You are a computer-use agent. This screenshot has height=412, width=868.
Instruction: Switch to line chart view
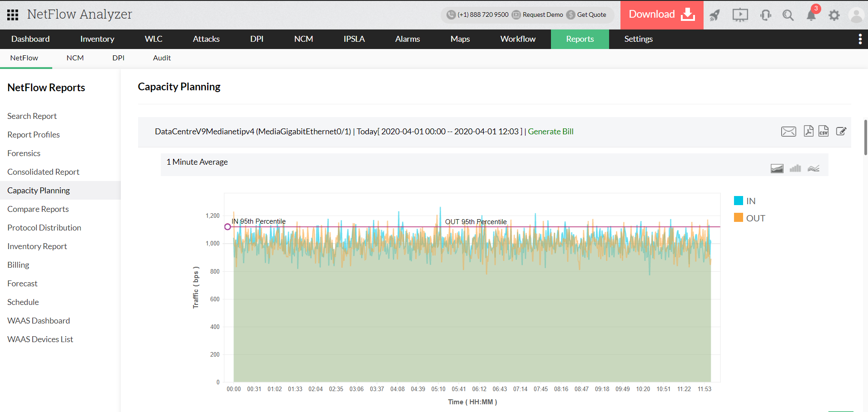(813, 169)
